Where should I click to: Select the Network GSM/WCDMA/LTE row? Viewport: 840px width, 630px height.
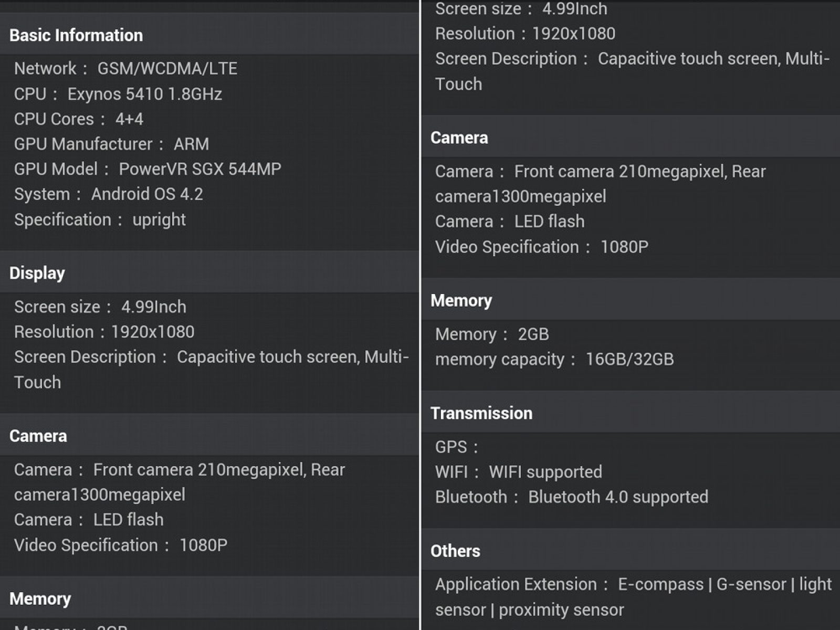tap(125, 68)
